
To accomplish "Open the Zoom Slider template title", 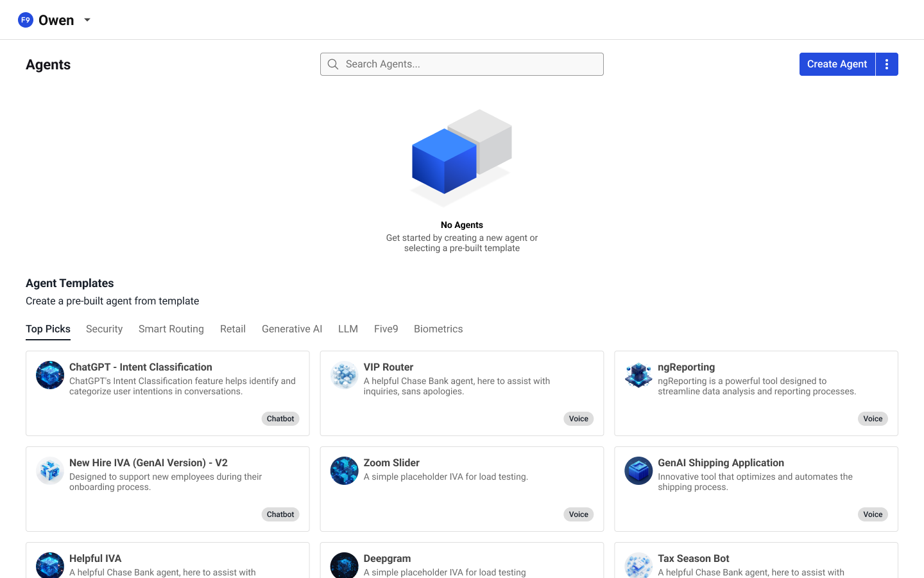I will tap(391, 463).
